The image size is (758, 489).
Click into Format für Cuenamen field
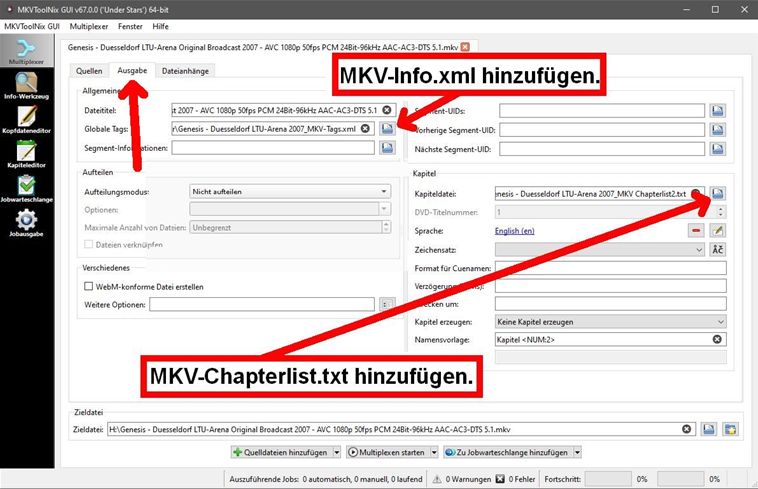pyautogui.click(x=611, y=268)
